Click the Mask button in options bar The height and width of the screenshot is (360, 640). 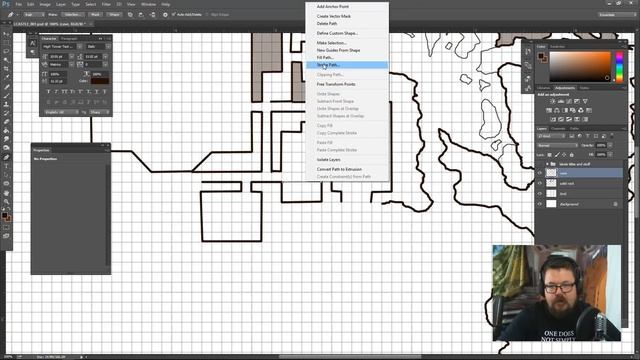95,15
